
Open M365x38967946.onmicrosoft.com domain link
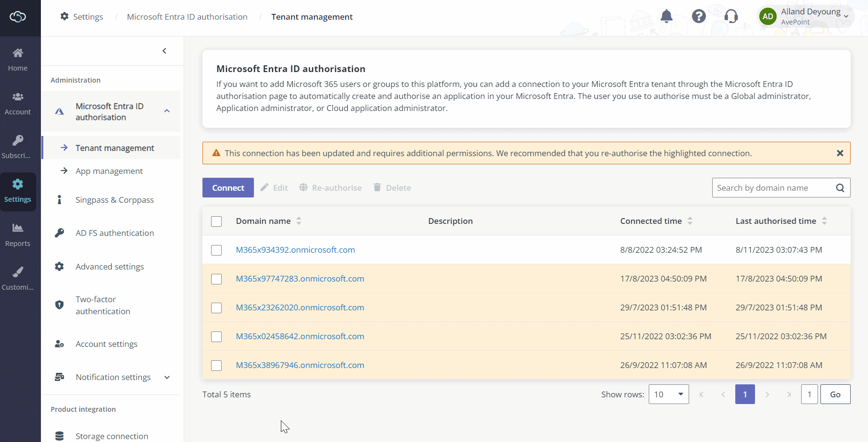(x=300, y=365)
